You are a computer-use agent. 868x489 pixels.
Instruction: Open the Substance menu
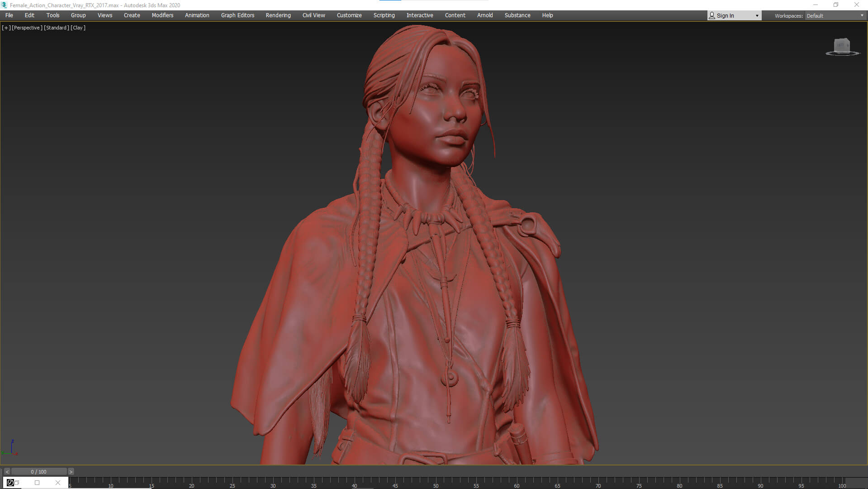517,15
